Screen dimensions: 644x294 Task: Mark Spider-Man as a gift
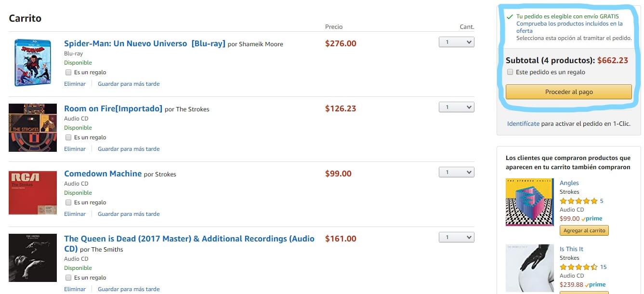[68, 72]
